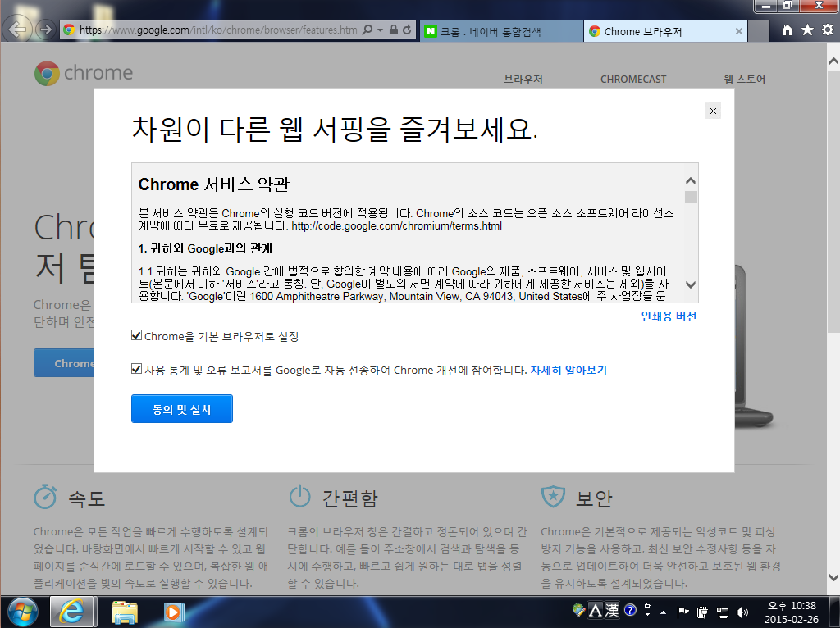Click the address bar URL field
Image resolution: width=840 pixels, height=628 pixels.
218,30
